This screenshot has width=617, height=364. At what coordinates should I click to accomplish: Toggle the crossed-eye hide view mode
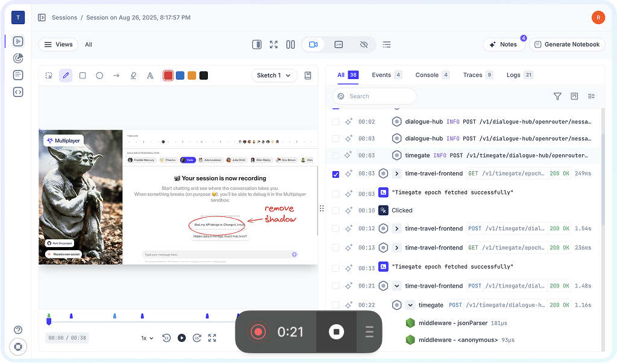pos(363,45)
